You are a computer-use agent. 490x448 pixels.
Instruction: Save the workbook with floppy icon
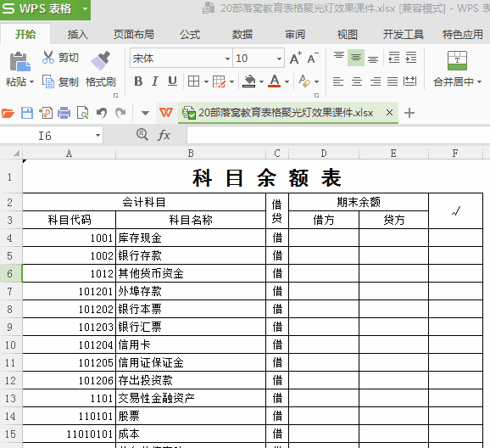(27, 113)
